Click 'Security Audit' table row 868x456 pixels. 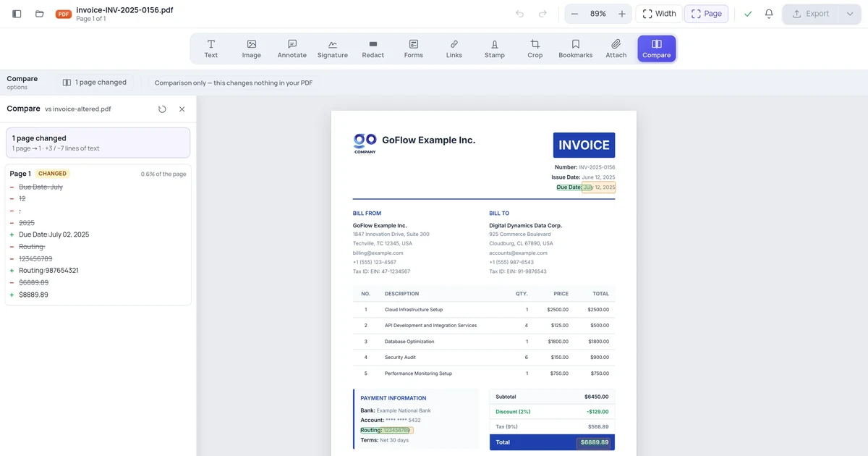point(484,358)
